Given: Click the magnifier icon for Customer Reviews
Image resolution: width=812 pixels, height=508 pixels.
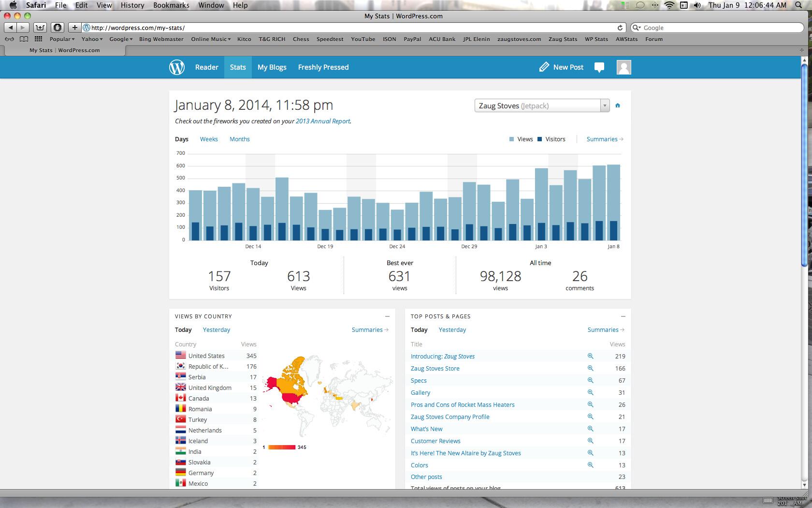Looking at the screenshot, I should [x=590, y=441].
